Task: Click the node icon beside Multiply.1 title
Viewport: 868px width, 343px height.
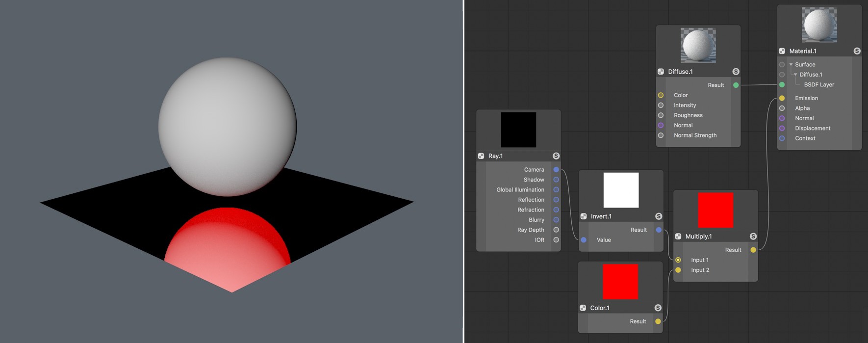Action: tap(678, 237)
